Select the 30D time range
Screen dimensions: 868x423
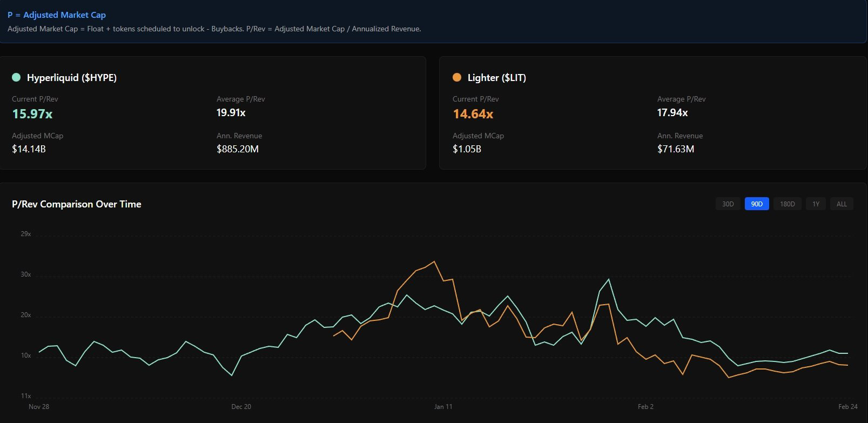[x=728, y=204]
